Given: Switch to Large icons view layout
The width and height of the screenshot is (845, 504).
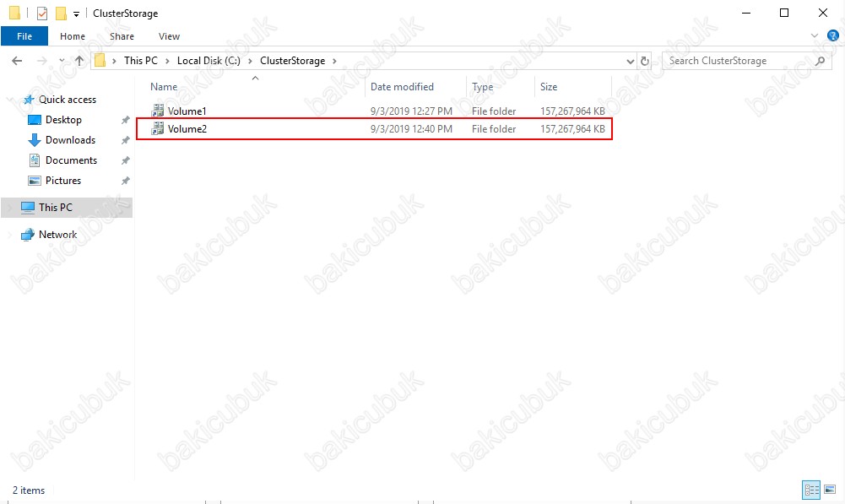Looking at the screenshot, I should [x=831, y=490].
